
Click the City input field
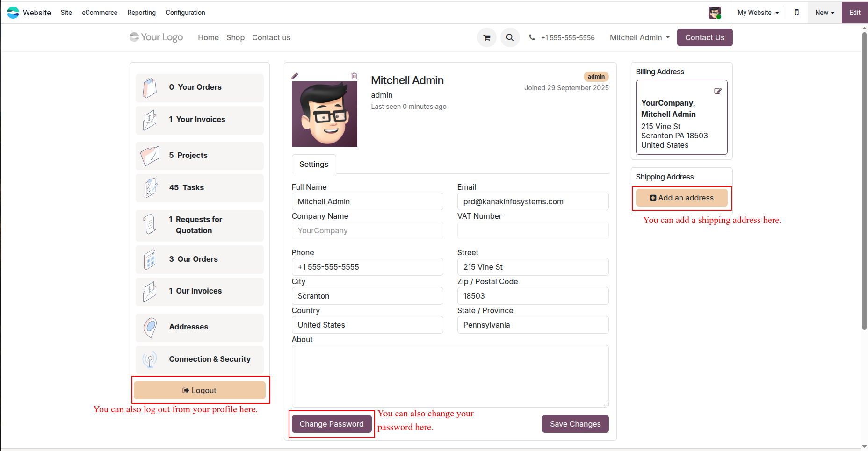368,296
